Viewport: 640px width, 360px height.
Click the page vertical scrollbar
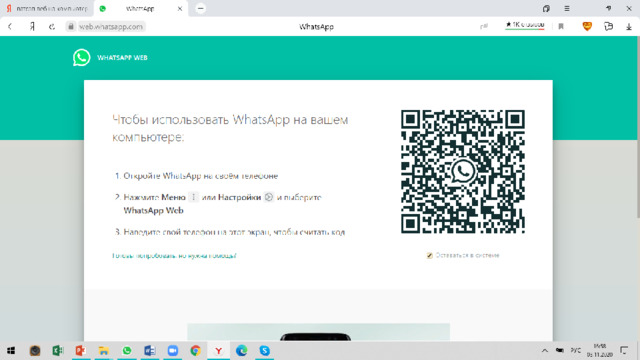coord(638,127)
